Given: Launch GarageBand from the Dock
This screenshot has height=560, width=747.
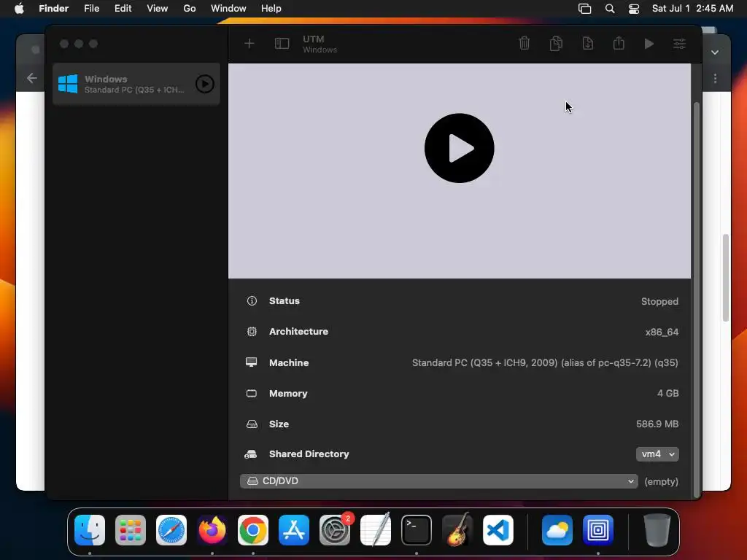Looking at the screenshot, I should [x=457, y=529].
